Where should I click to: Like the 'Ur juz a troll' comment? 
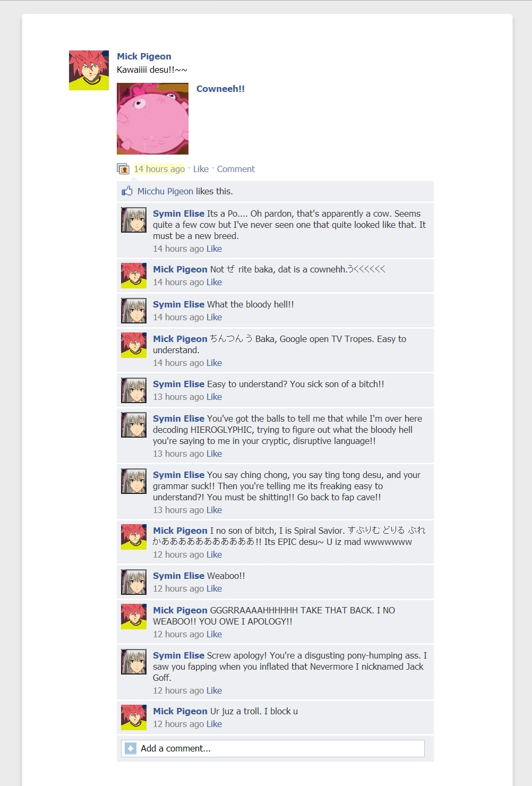coord(214,724)
